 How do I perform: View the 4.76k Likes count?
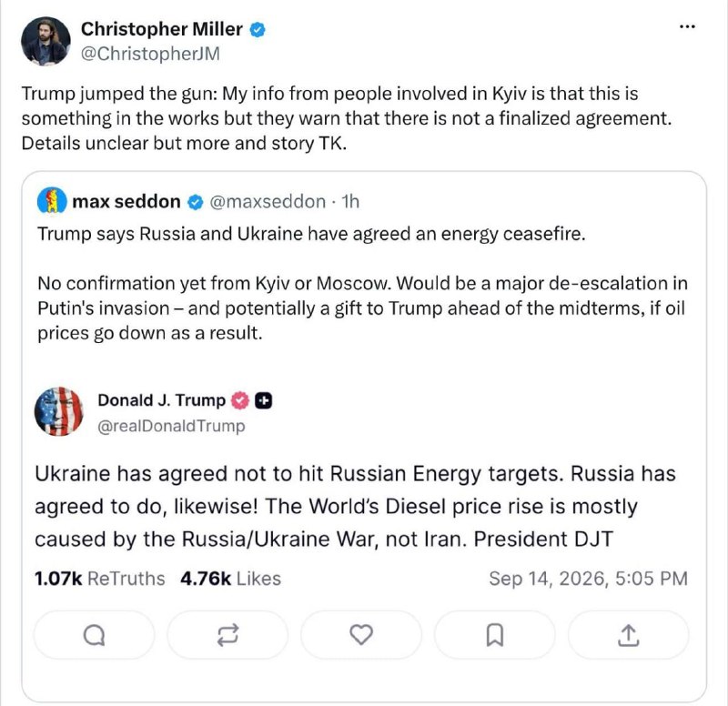pos(231,579)
